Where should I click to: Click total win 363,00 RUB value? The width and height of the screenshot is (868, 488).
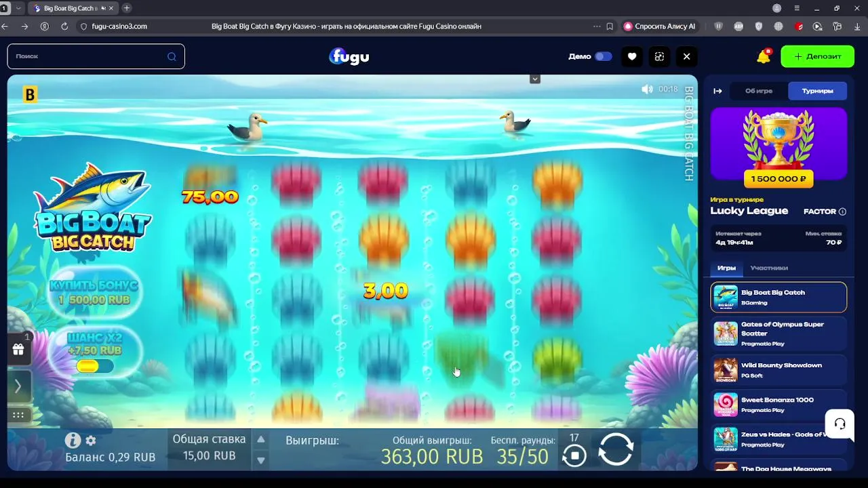[x=432, y=457]
